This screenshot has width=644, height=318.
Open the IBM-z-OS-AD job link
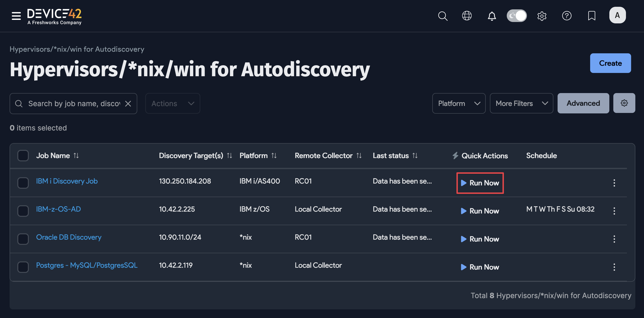pyautogui.click(x=59, y=209)
